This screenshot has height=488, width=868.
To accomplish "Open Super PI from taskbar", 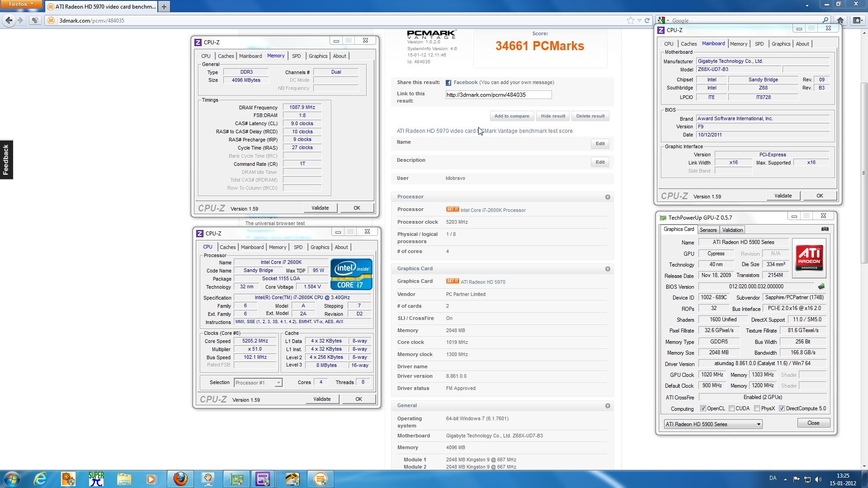I will 96,479.
